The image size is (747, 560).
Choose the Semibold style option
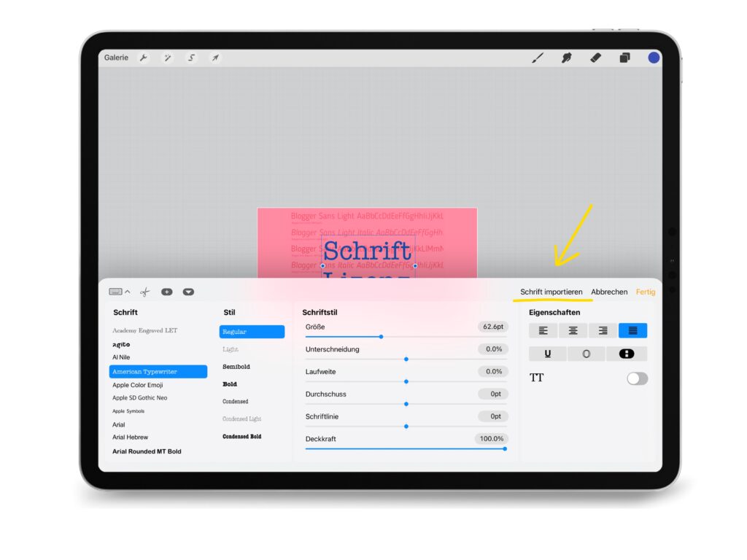coord(236,367)
